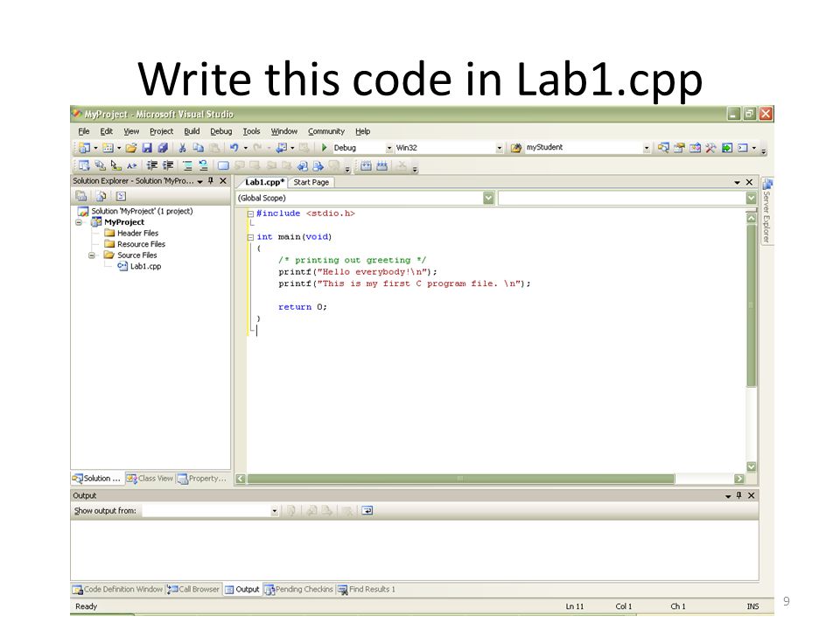
Task: Switch to the Call Browser tab
Action: 193,589
